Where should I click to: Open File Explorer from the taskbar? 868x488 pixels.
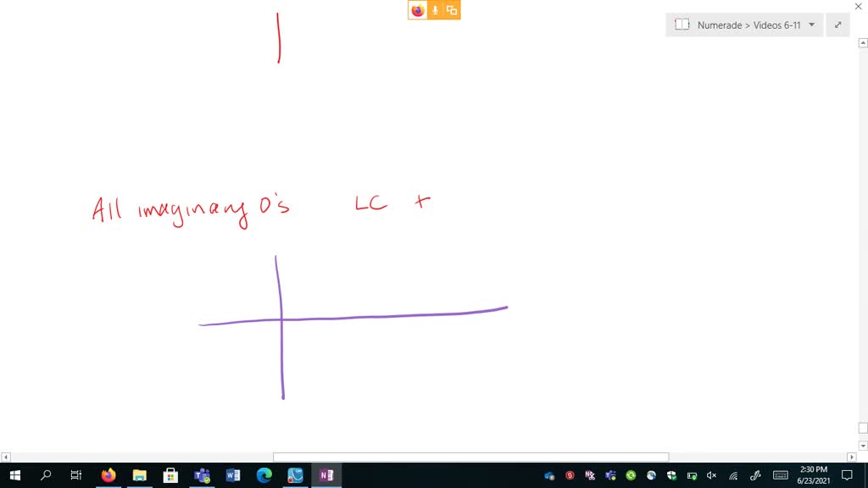tap(139, 476)
